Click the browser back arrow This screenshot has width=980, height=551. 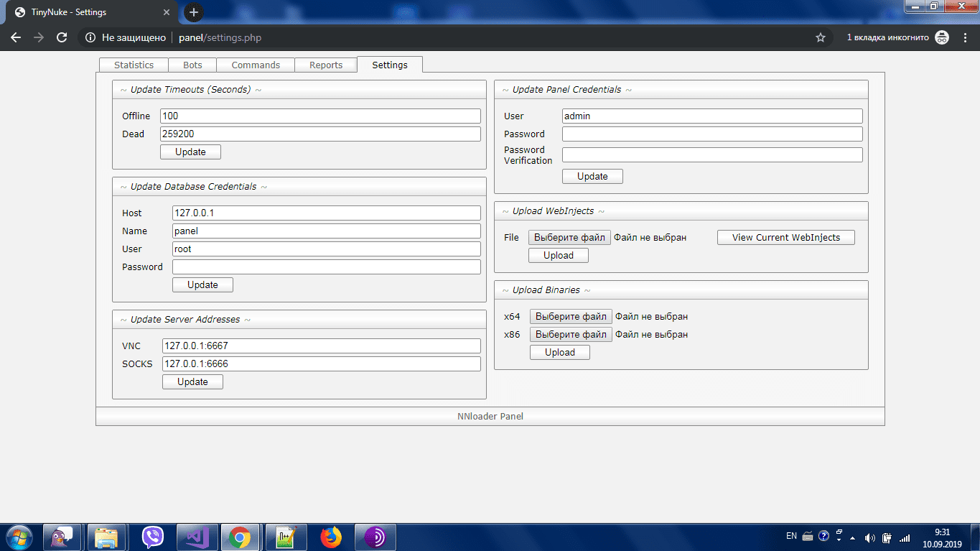pyautogui.click(x=16, y=37)
